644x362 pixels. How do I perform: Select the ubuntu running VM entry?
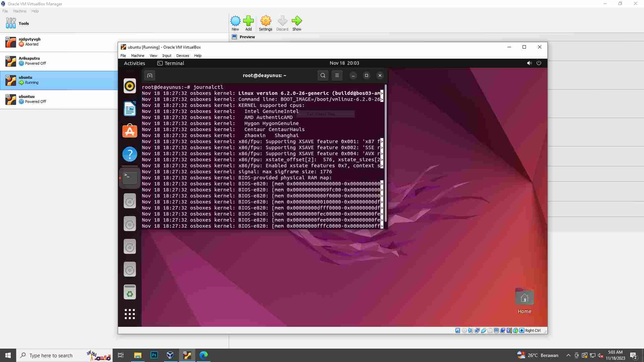(59, 80)
